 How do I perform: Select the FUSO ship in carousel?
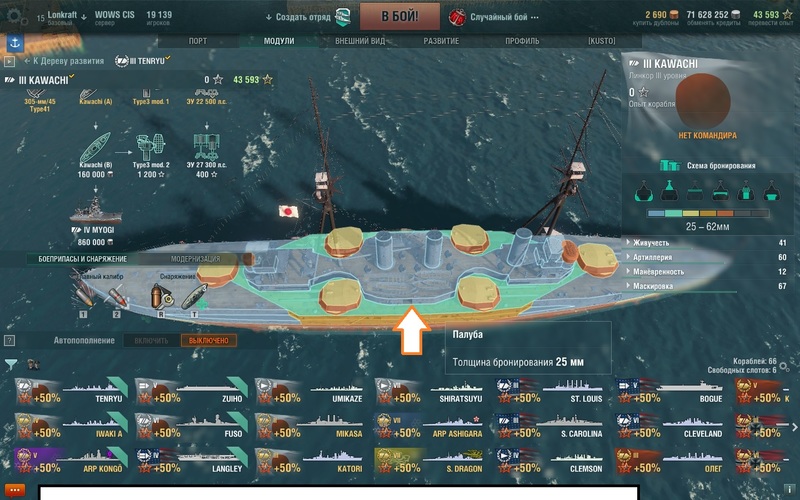click(191, 427)
